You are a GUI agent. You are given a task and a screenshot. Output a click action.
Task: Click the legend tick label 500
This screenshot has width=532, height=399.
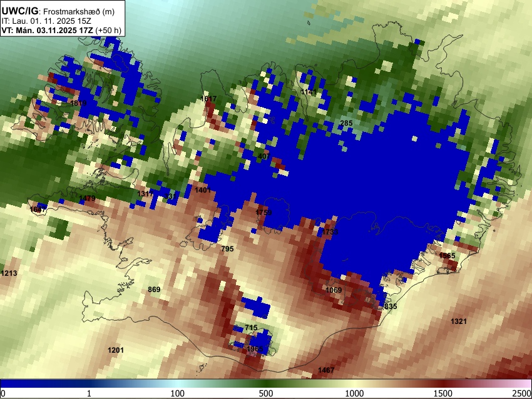266,393
